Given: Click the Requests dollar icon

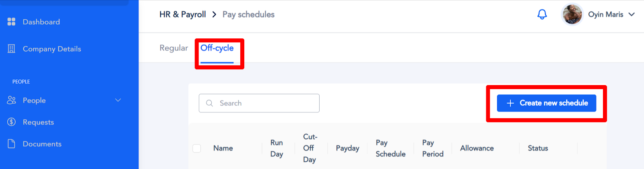Looking at the screenshot, I should pos(11,122).
